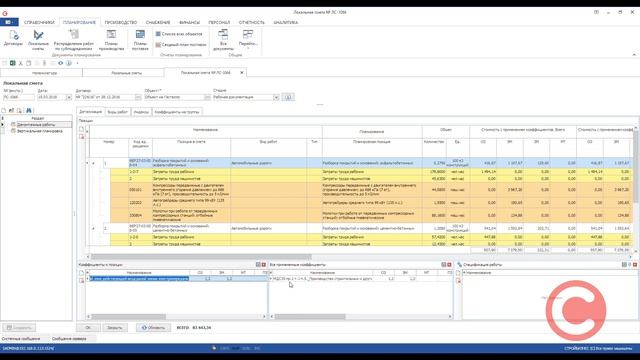The width and height of the screenshot is (640, 360).
Task: Add row in Спецификация работы panel
Action: tap(458, 273)
